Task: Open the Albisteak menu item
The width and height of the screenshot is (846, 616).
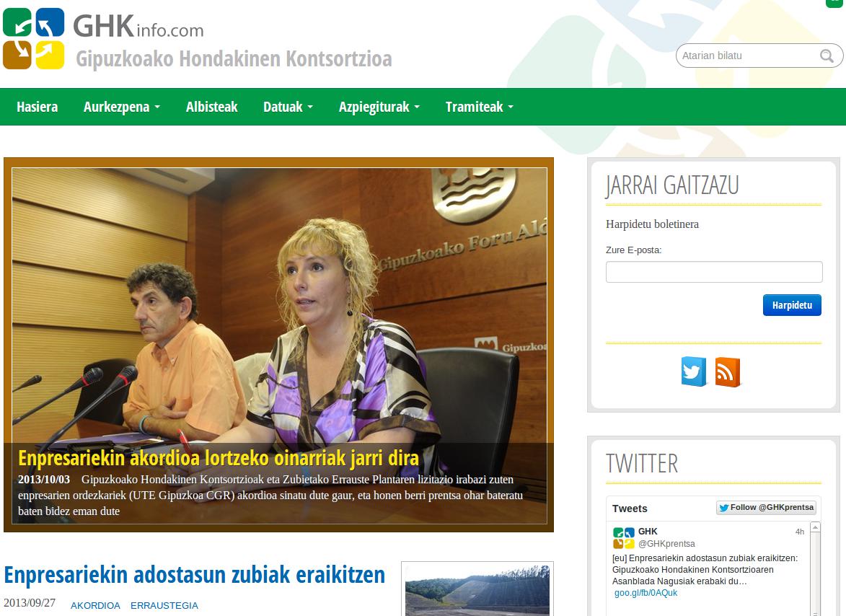Action: pos(211,107)
